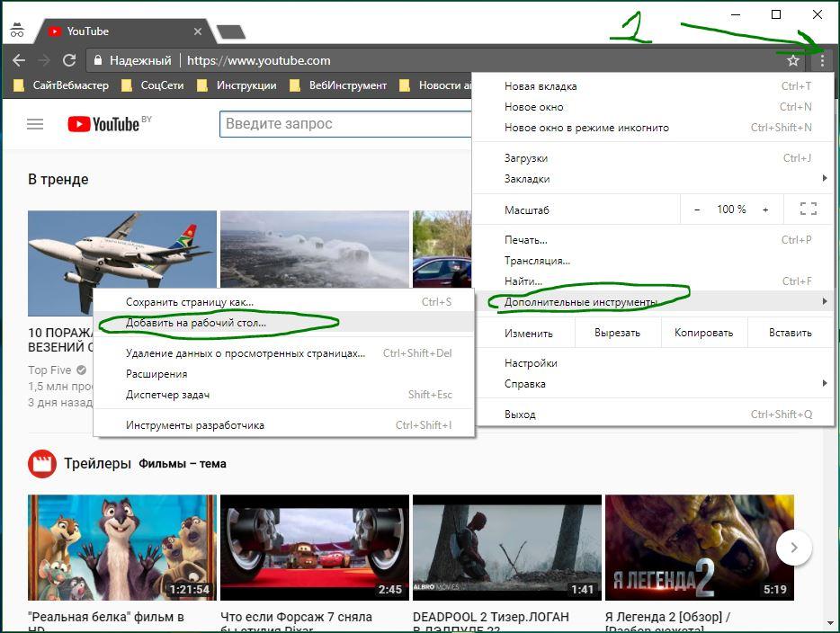Open a new tab with tab strip button
Screen dimensions: 840x633
(x=231, y=32)
